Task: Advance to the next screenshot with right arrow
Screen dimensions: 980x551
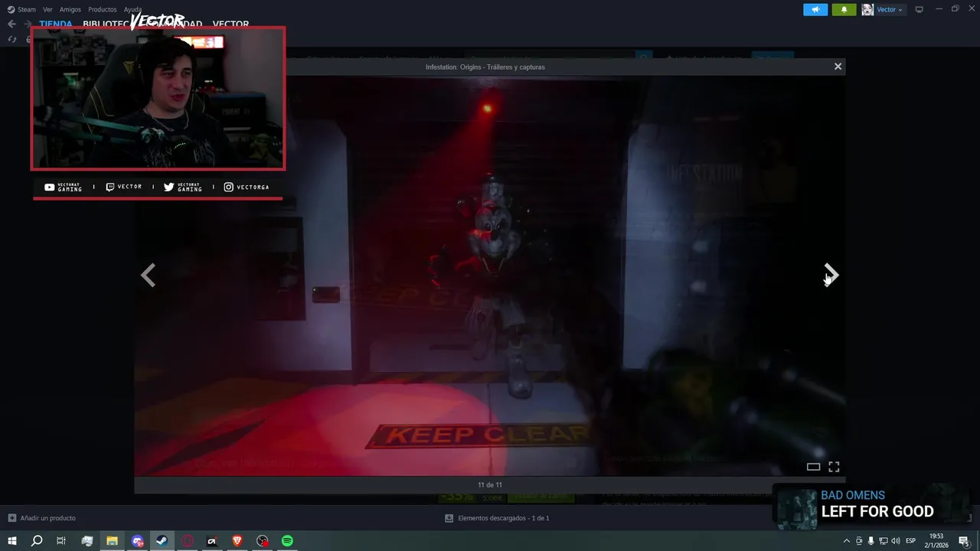Action: pos(831,275)
